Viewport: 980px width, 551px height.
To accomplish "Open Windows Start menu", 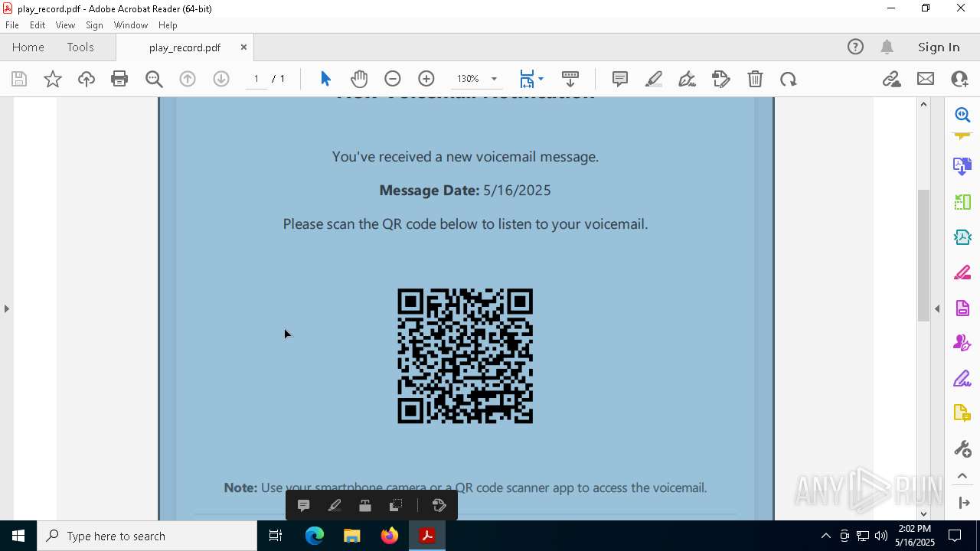I will click(x=18, y=536).
